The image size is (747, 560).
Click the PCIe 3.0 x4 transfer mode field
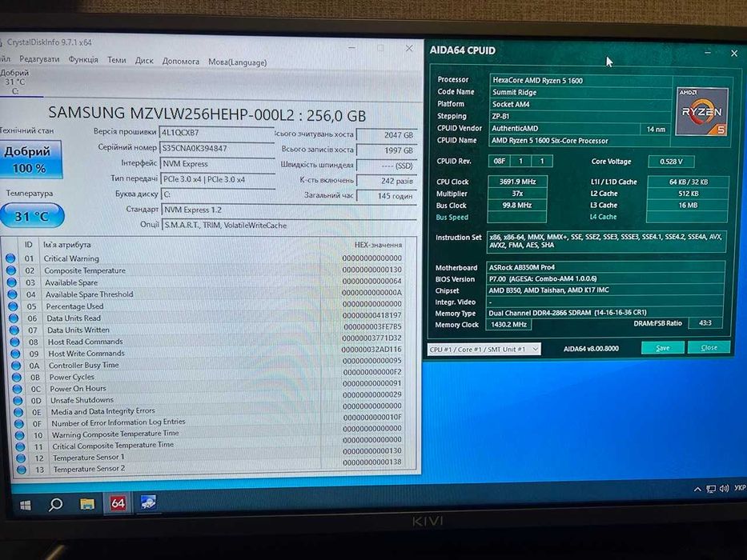click(x=219, y=179)
